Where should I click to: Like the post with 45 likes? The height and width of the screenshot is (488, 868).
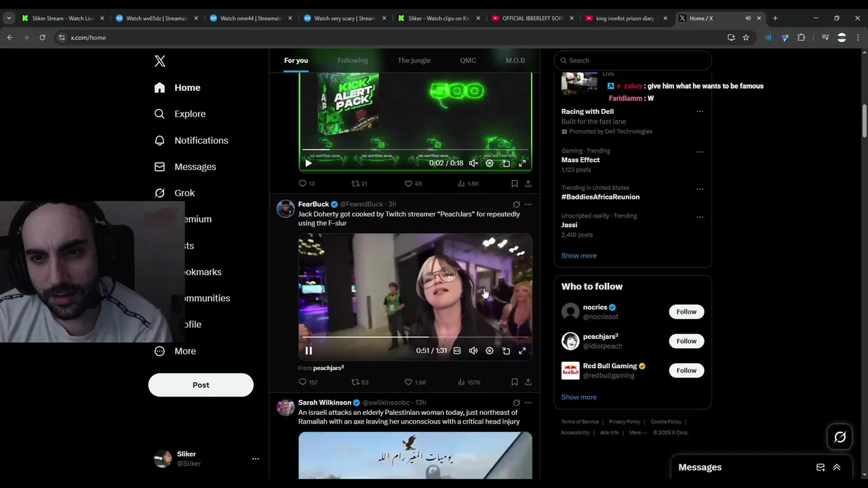413,184
